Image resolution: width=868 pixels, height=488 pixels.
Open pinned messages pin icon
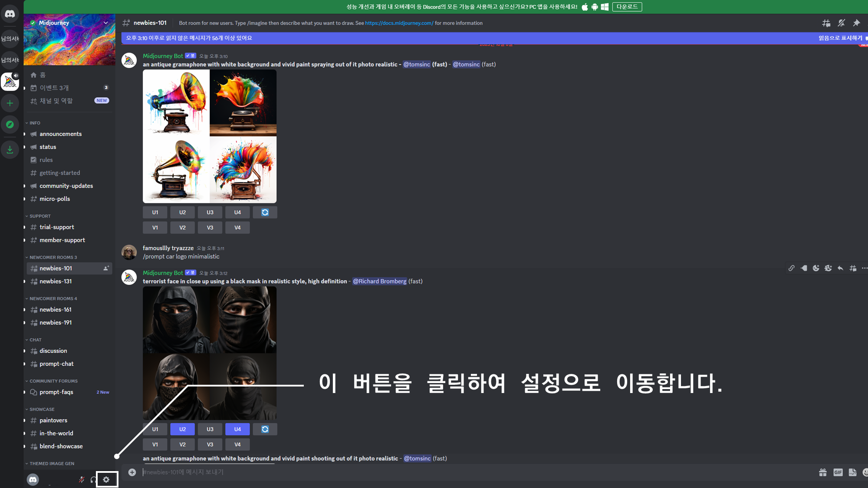tap(856, 23)
